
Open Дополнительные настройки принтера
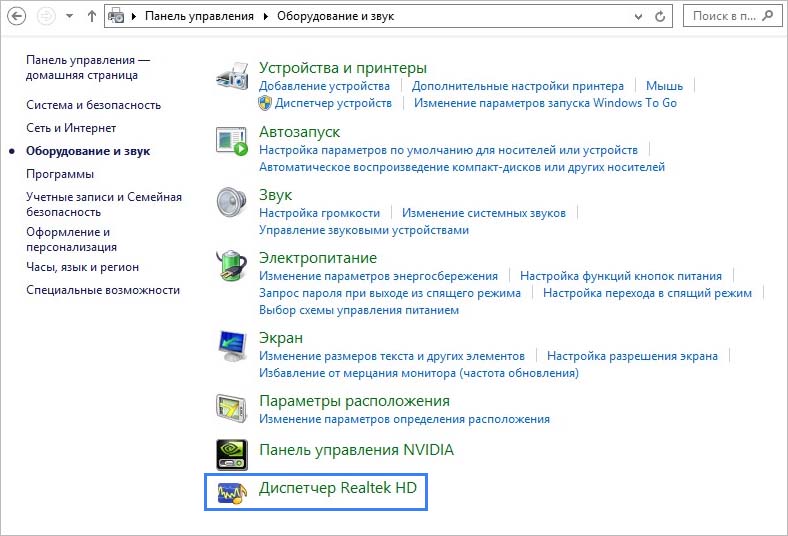pos(518,86)
